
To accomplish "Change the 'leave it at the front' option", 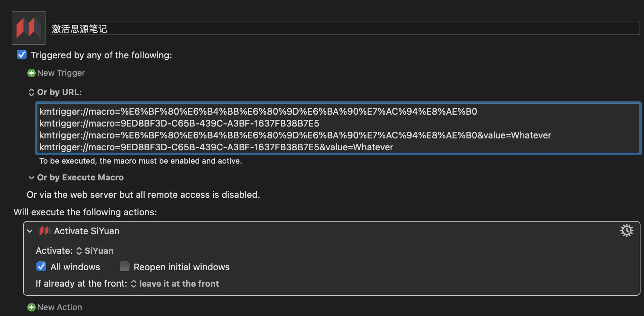I will pyautogui.click(x=175, y=284).
